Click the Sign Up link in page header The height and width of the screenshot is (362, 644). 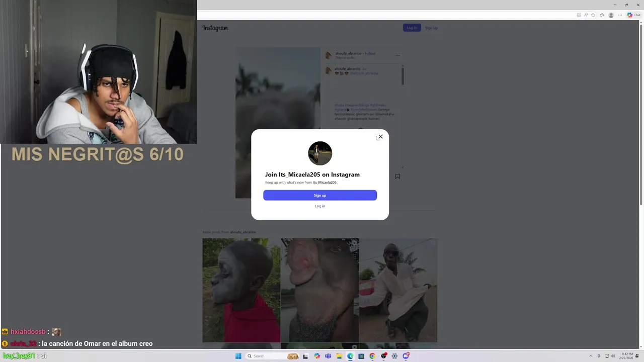pyautogui.click(x=431, y=28)
